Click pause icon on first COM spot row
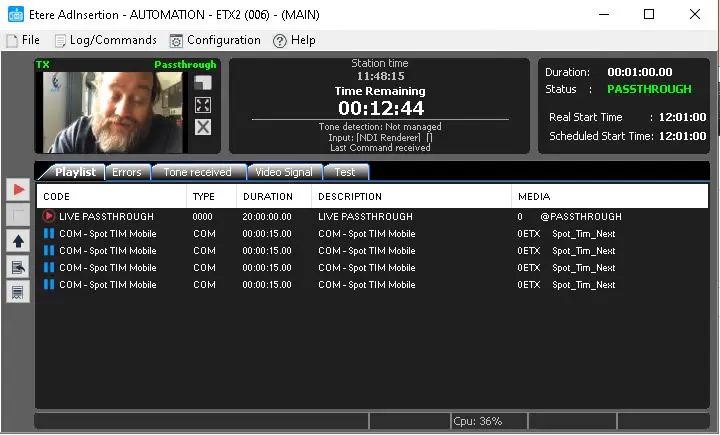 pyautogui.click(x=48, y=234)
